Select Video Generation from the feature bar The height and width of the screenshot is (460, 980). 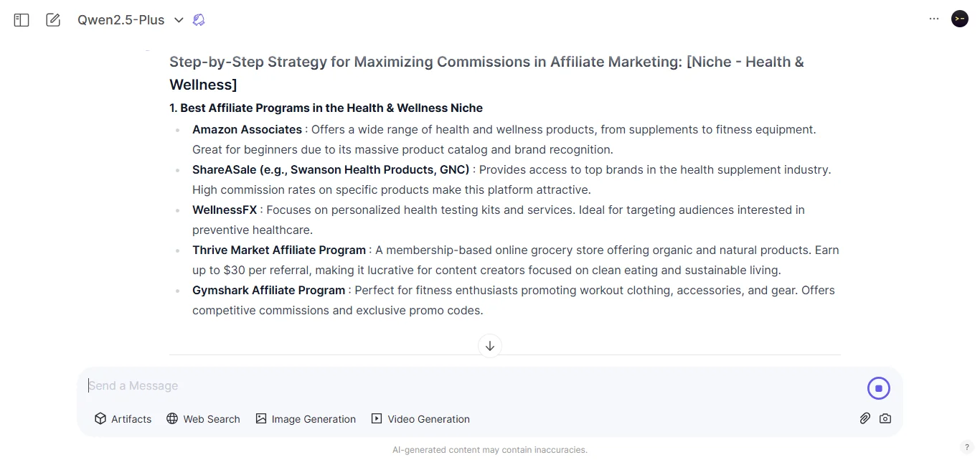420,418
